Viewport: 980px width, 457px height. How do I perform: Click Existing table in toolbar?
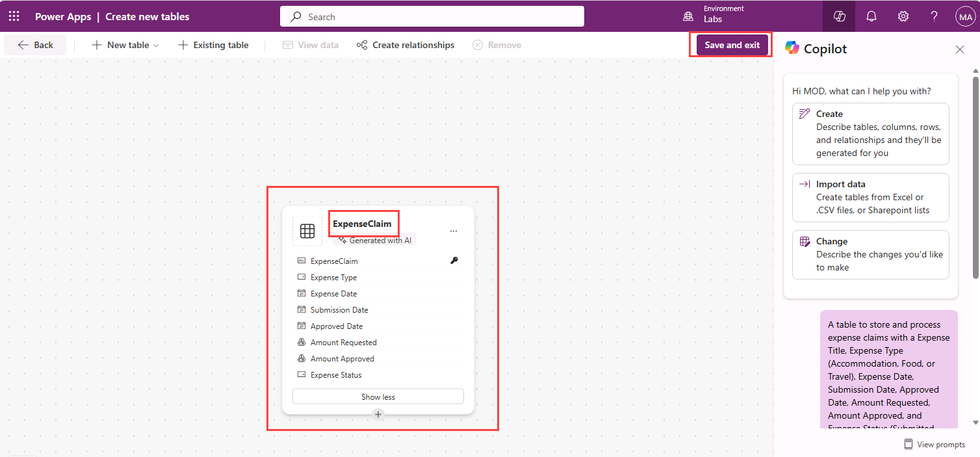tap(213, 45)
